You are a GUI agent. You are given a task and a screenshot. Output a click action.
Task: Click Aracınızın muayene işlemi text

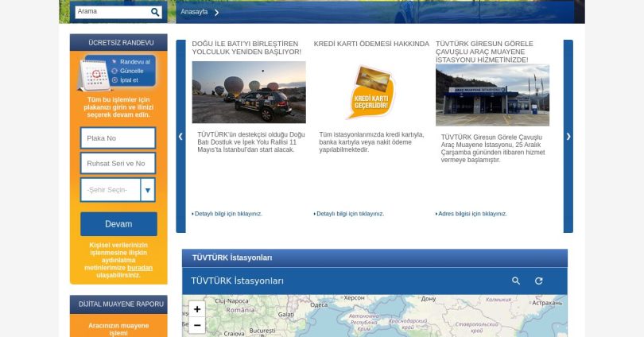point(118,329)
